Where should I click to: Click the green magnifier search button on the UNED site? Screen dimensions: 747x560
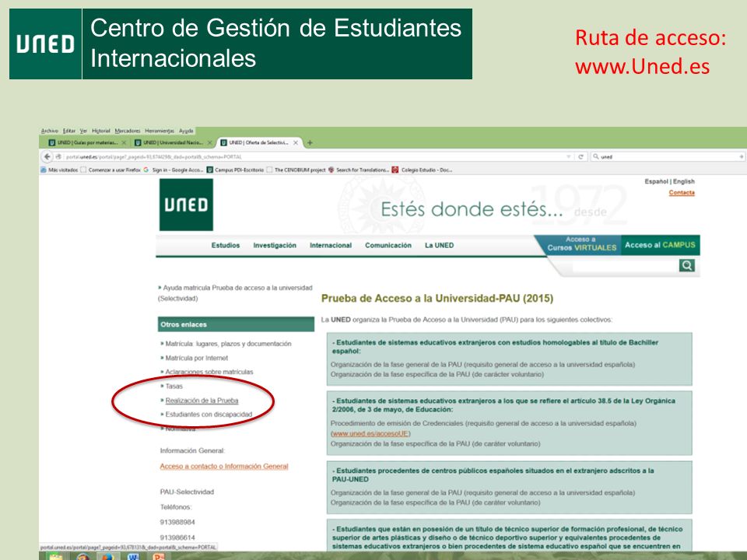click(686, 266)
